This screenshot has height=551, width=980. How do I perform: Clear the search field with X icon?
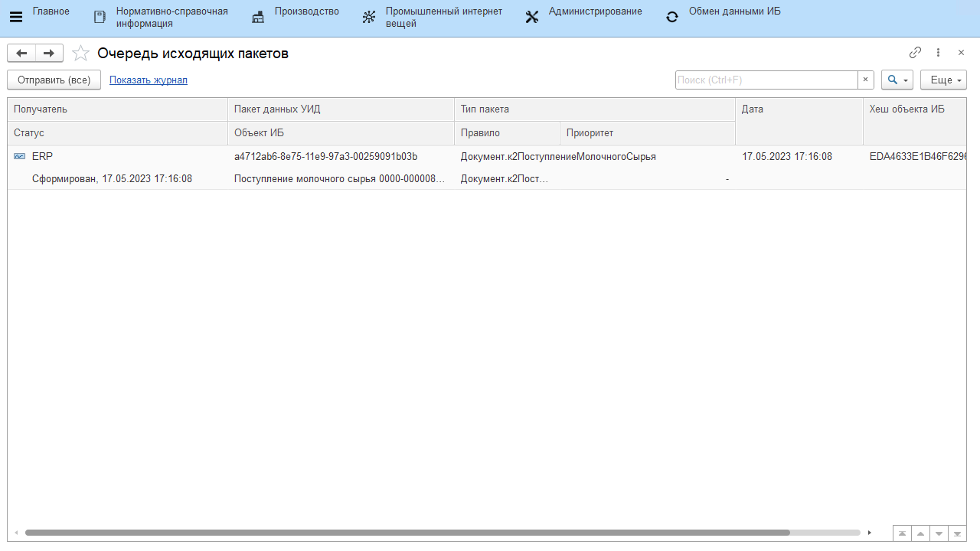(865, 80)
